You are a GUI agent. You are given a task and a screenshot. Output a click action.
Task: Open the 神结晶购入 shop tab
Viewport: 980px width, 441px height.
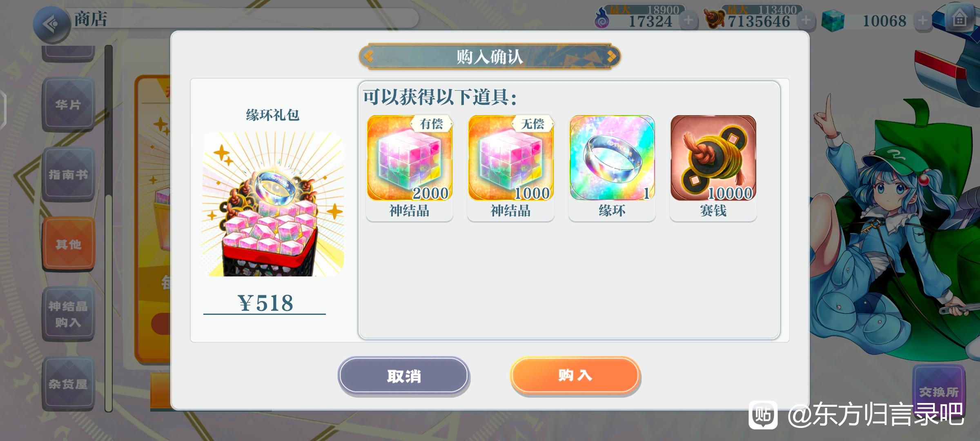point(68,314)
